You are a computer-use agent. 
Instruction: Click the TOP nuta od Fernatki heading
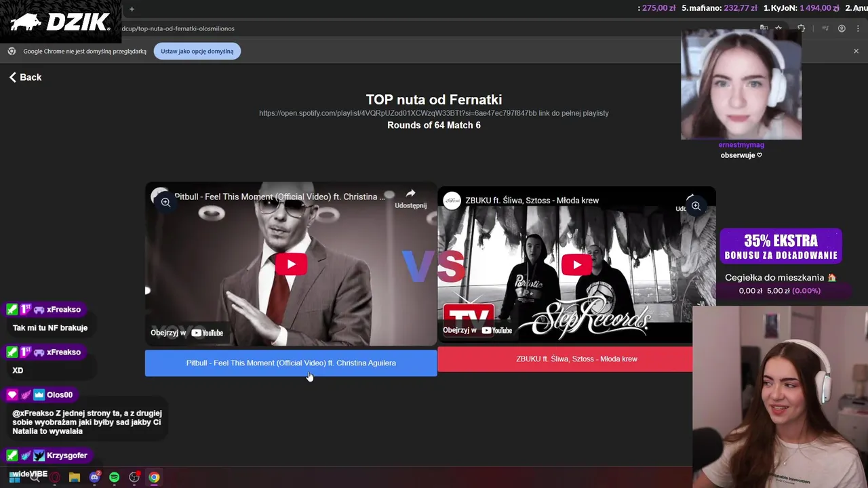tap(434, 100)
